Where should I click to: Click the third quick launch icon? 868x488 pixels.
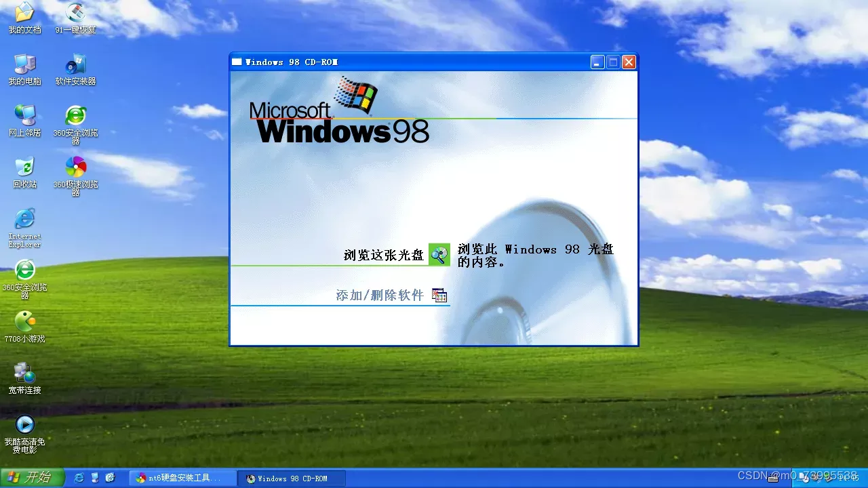click(x=111, y=478)
